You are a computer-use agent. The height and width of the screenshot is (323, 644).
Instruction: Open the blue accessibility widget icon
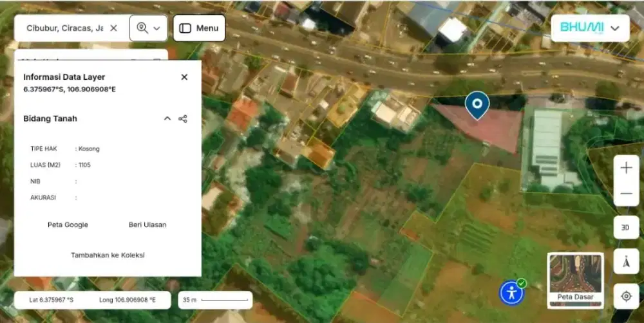(512, 293)
